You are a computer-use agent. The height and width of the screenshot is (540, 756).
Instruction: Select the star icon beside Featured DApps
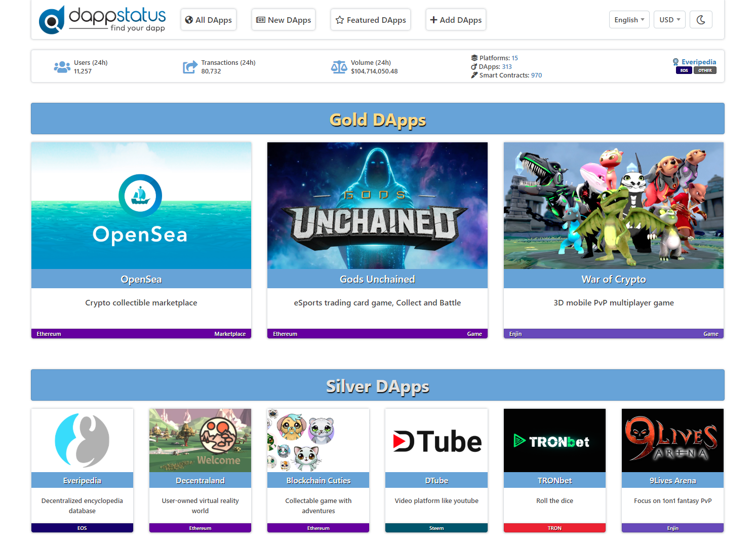pyautogui.click(x=339, y=20)
